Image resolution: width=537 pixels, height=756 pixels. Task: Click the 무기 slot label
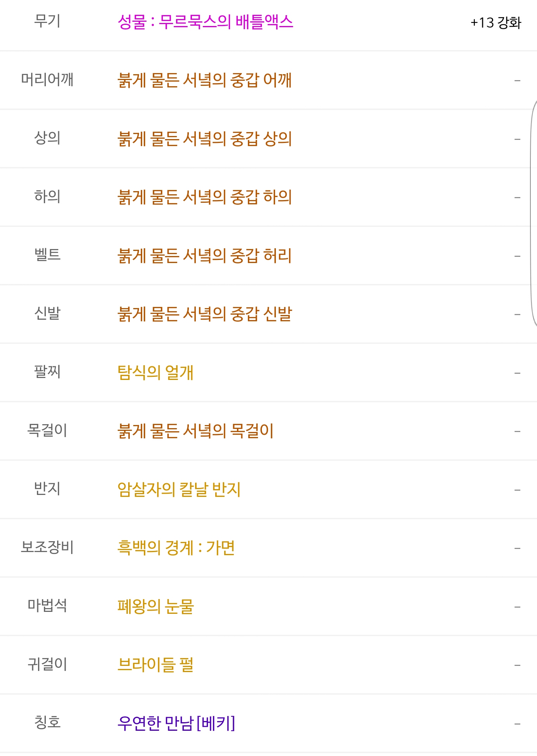click(x=47, y=21)
